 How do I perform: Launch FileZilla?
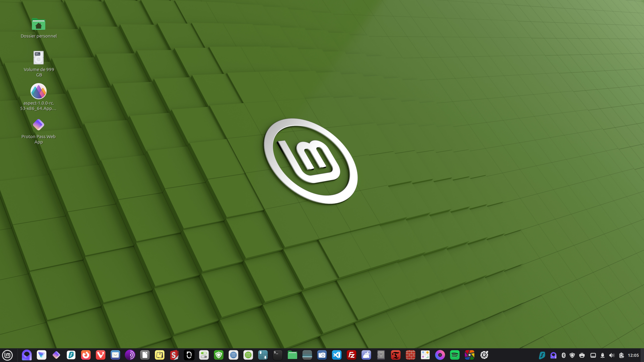click(351, 355)
